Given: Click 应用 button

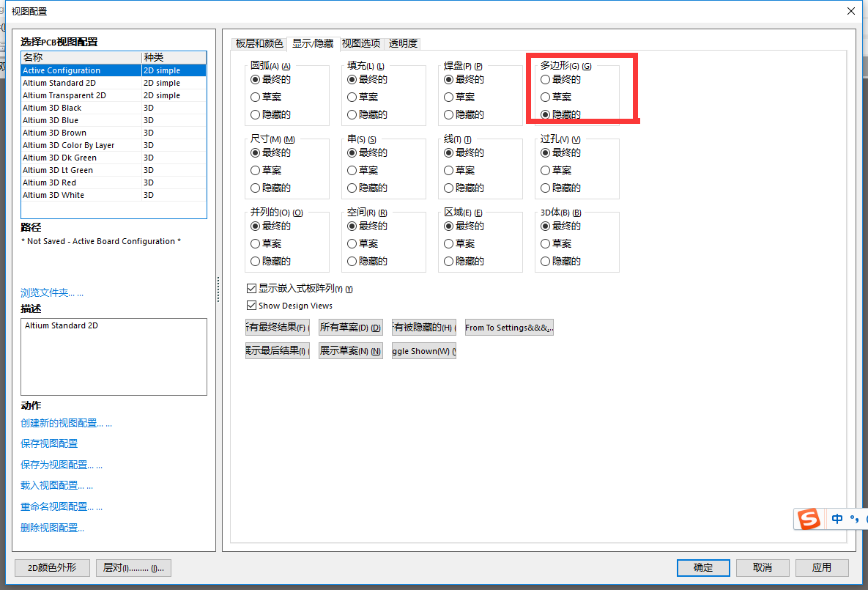Looking at the screenshot, I should click(822, 567).
